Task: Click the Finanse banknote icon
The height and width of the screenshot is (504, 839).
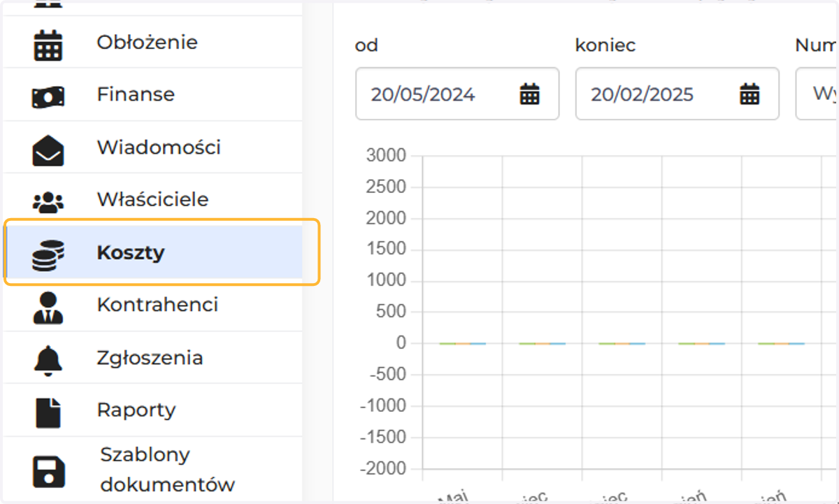Action: point(48,96)
